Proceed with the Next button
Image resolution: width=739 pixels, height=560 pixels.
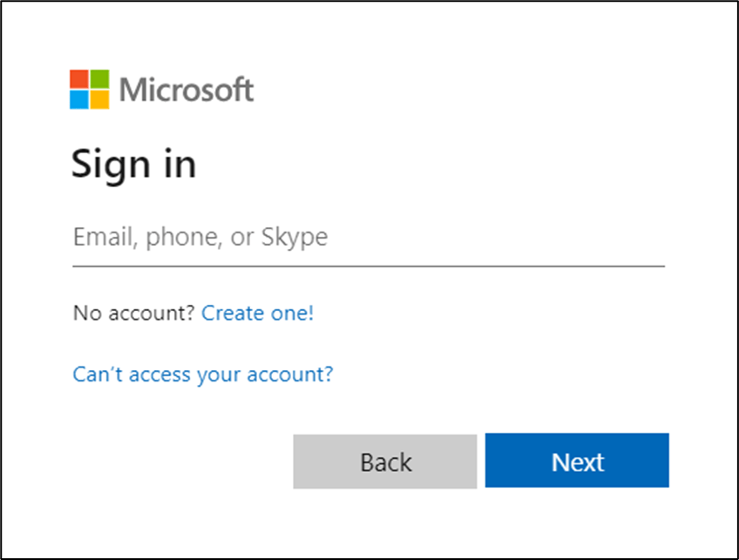tap(577, 460)
